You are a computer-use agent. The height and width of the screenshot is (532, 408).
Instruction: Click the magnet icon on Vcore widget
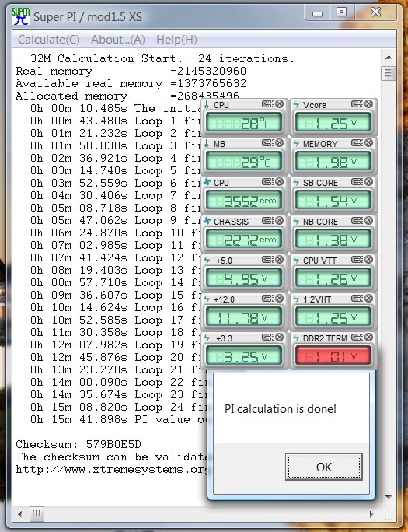point(357,104)
